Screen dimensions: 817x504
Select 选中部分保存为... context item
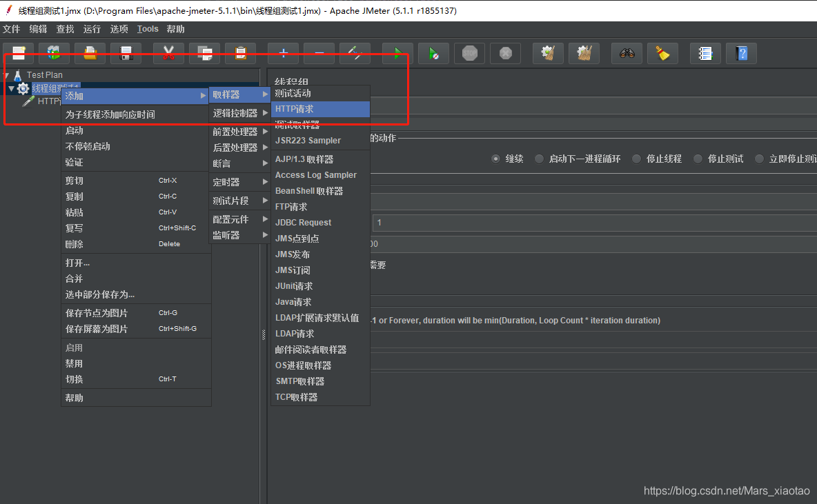135,294
